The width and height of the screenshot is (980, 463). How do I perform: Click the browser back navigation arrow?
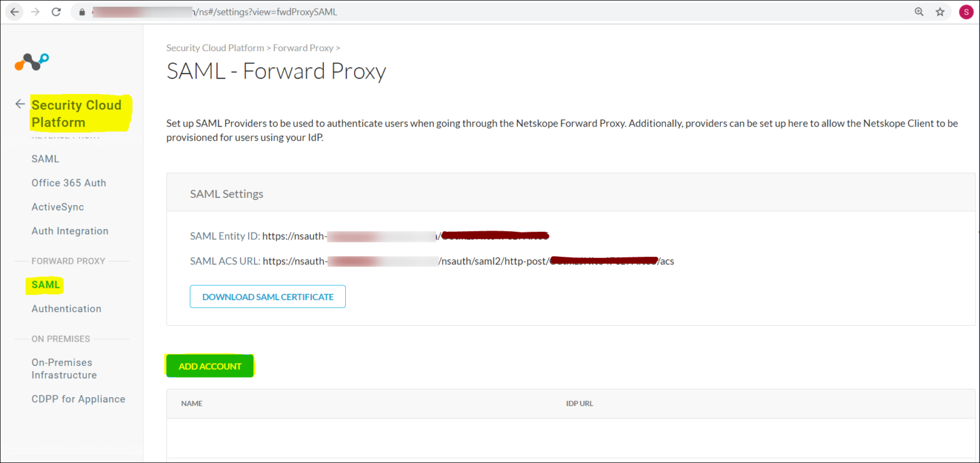point(14,11)
